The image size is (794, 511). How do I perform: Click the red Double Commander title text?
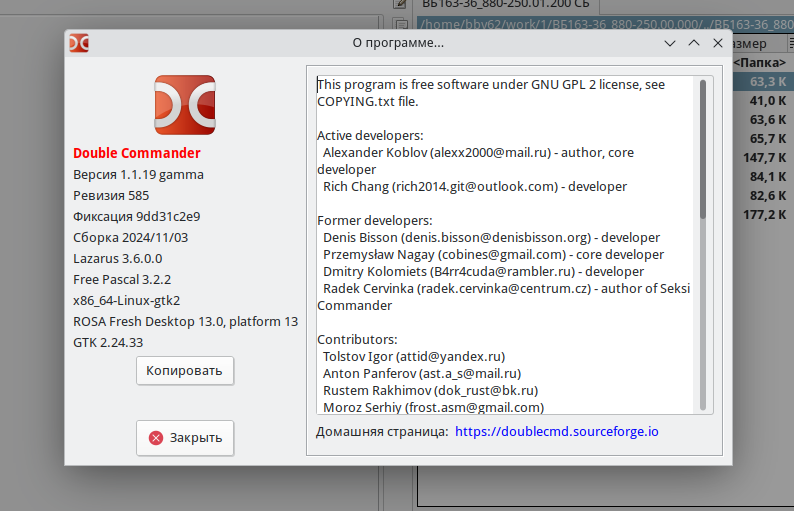[x=137, y=153]
